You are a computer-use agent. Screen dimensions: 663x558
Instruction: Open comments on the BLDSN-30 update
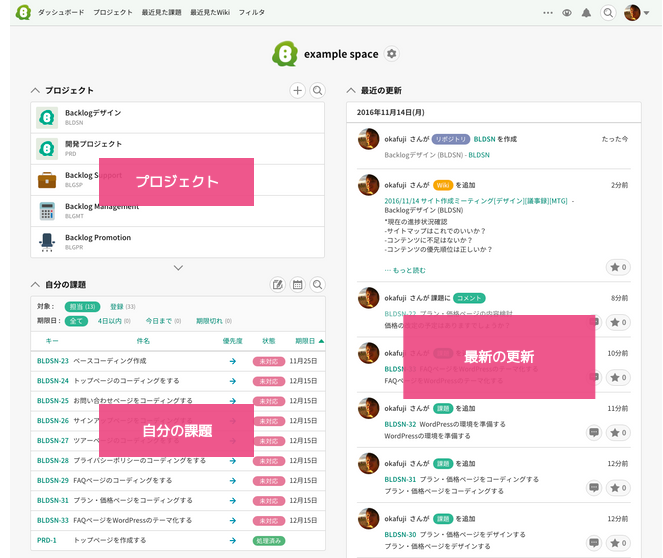pyautogui.click(x=594, y=543)
